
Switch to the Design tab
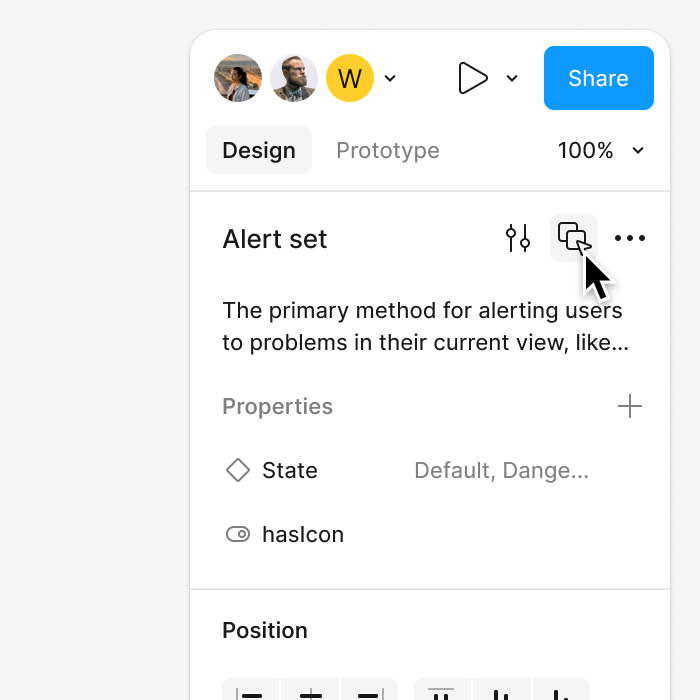(x=259, y=150)
